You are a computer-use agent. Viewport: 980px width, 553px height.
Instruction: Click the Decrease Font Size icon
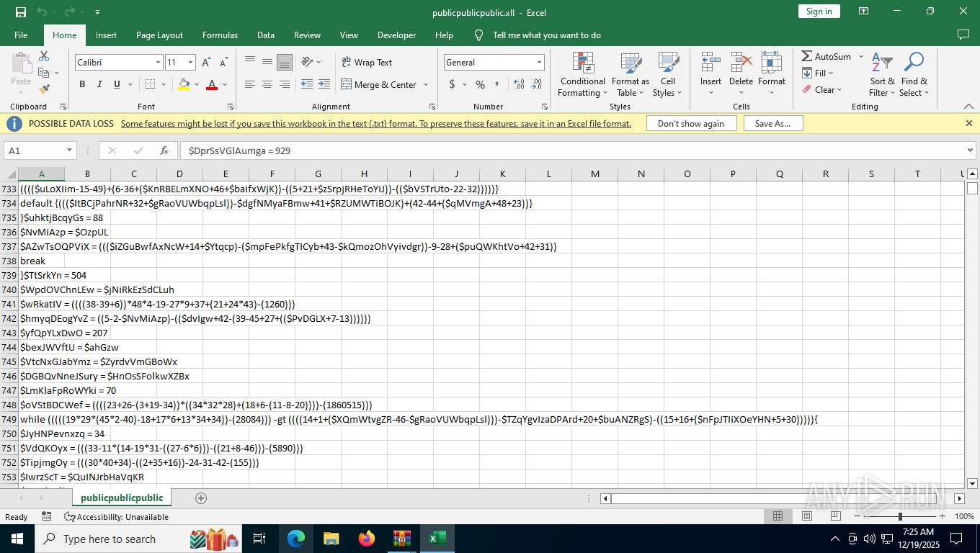(x=223, y=63)
